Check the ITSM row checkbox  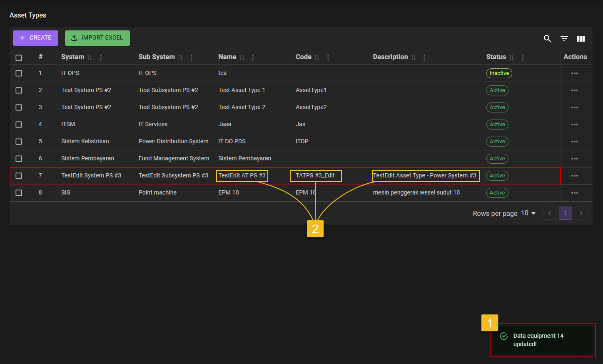tap(19, 125)
